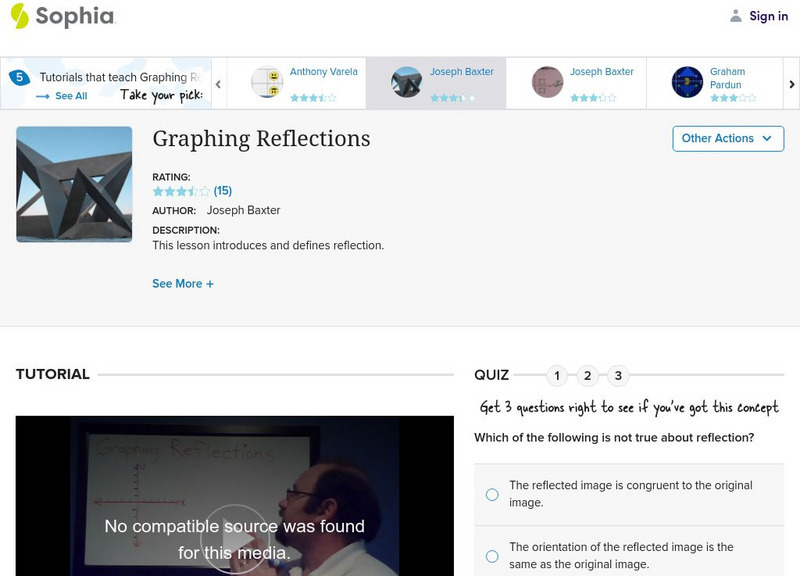This screenshot has width=800, height=576.
Task: Click the Graham Pardun tutorial thumbnail
Action: coord(687,82)
